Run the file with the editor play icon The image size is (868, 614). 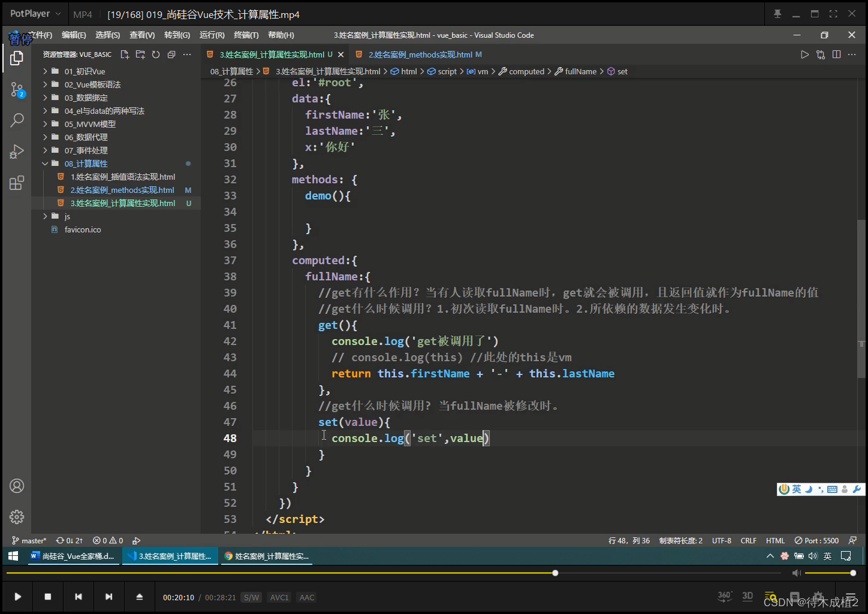point(804,55)
